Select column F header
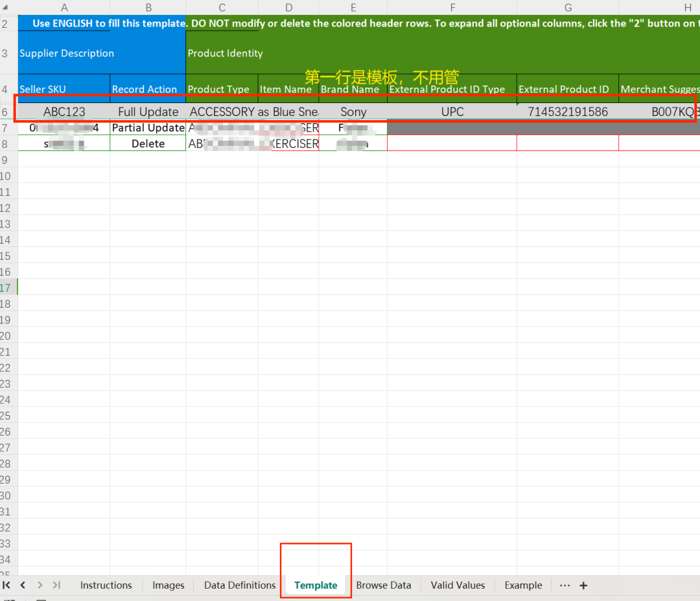This screenshot has height=601, width=700. coord(452,7)
